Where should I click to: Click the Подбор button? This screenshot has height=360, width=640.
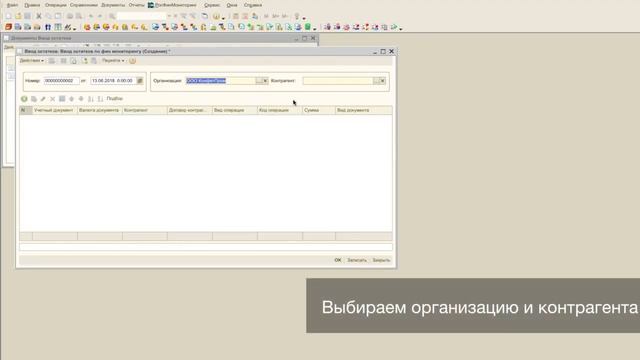[115, 99]
